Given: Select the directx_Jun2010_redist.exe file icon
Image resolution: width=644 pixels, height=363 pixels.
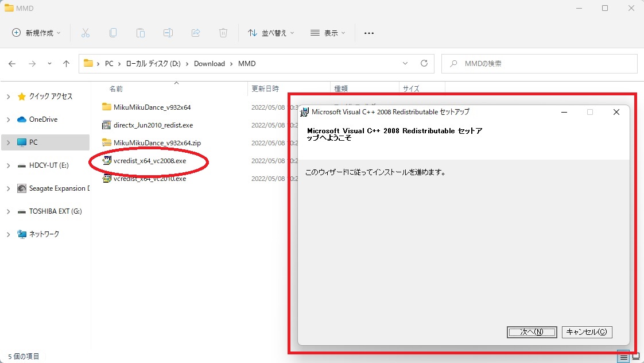Looking at the screenshot, I should (107, 125).
